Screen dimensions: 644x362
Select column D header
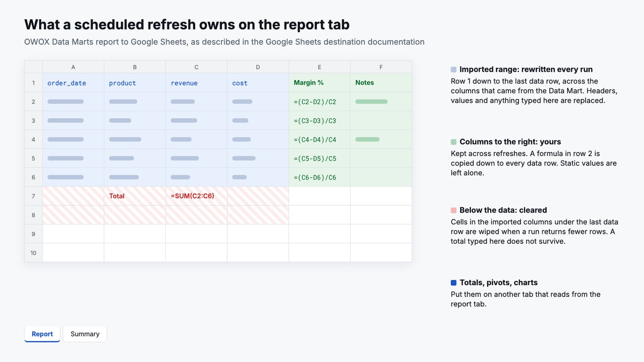tap(258, 67)
